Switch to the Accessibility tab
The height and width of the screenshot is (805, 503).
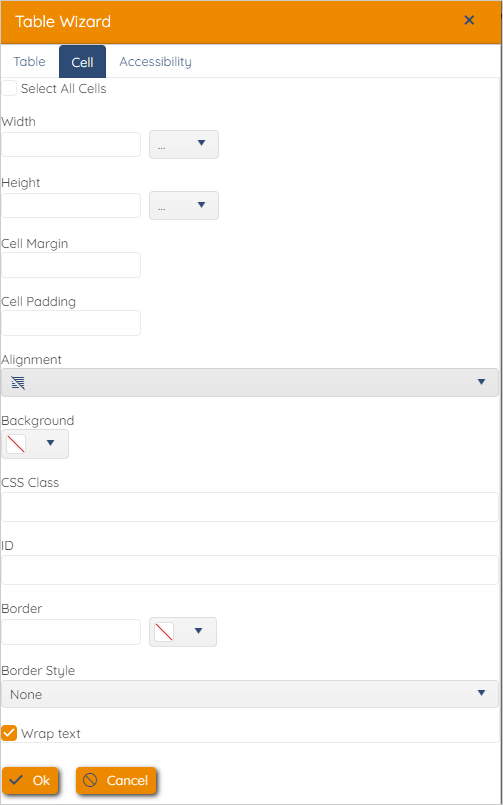[156, 62]
